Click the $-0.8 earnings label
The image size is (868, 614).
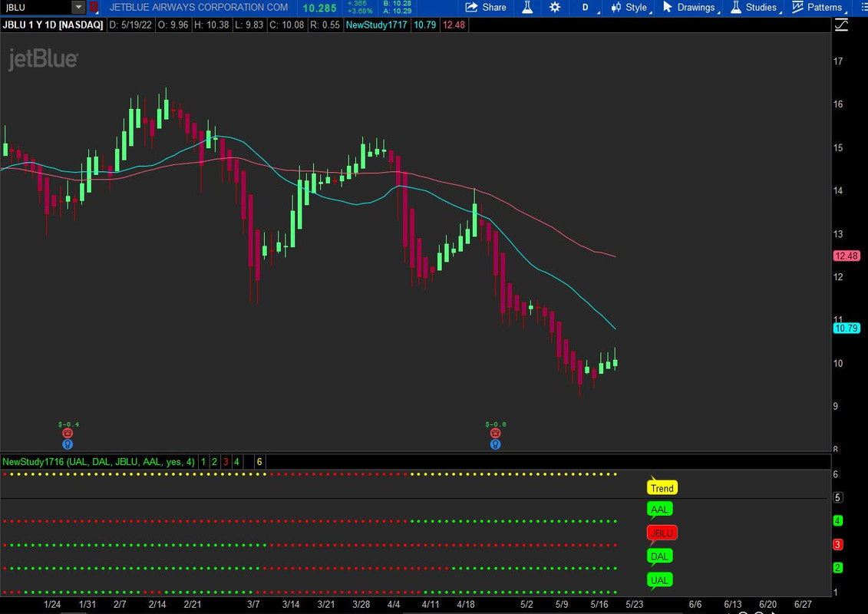[496, 424]
